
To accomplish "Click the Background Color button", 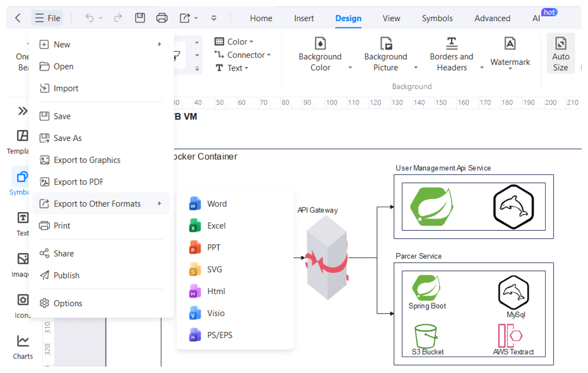I will [x=320, y=55].
